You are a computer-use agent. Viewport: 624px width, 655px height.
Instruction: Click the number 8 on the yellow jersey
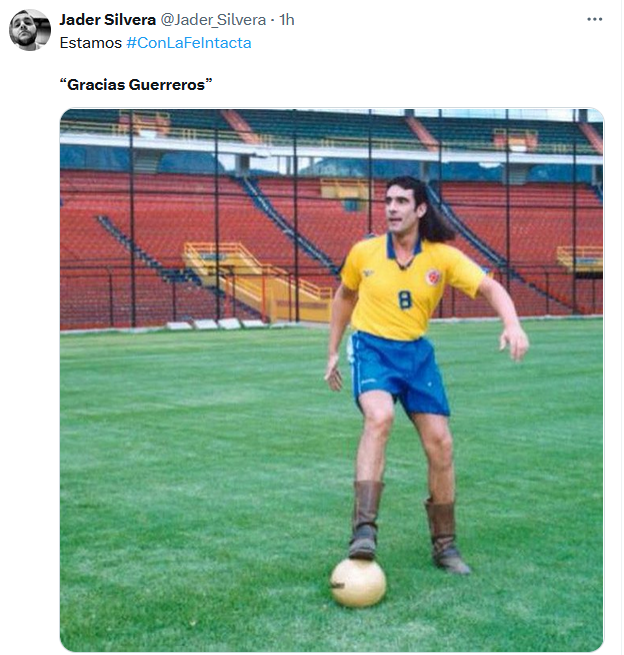click(x=404, y=300)
